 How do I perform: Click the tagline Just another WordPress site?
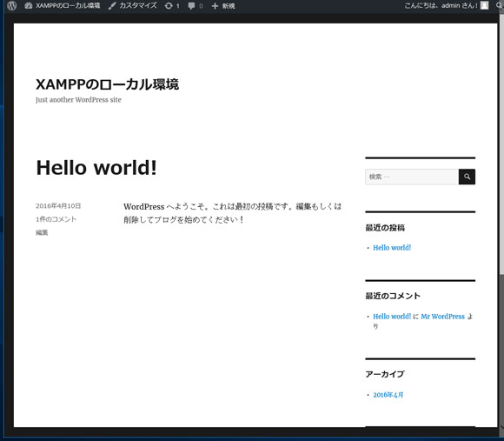[x=78, y=100]
